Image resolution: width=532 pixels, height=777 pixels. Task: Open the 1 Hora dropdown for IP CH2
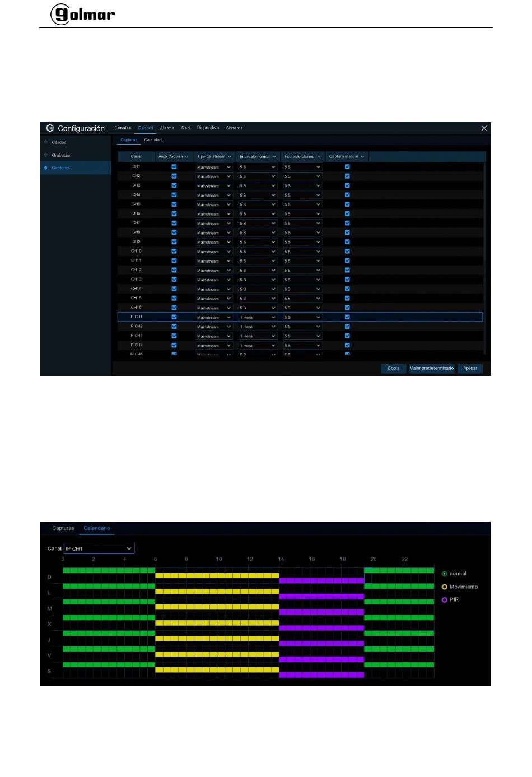258,327
